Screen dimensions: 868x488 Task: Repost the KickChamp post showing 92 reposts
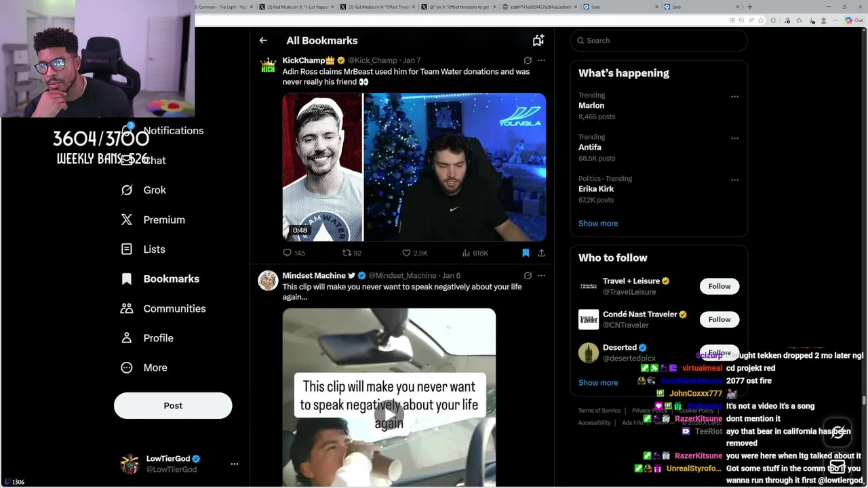(351, 253)
